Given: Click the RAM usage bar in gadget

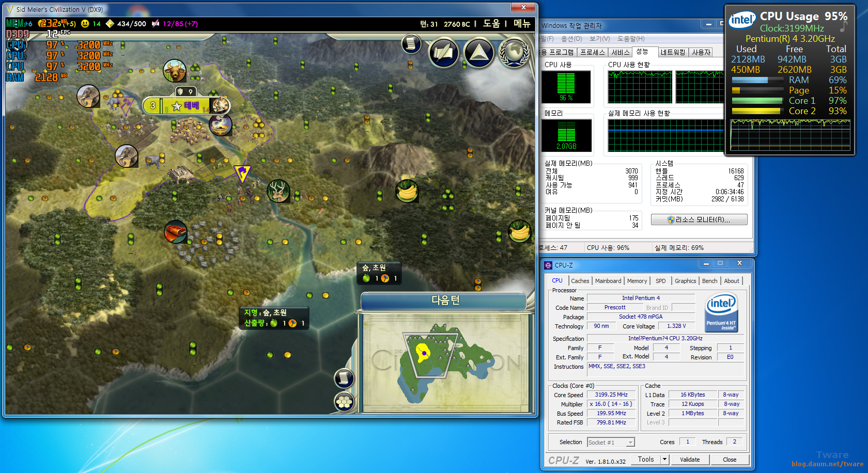Looking at the screenshot, I should [x=757, y=80].
